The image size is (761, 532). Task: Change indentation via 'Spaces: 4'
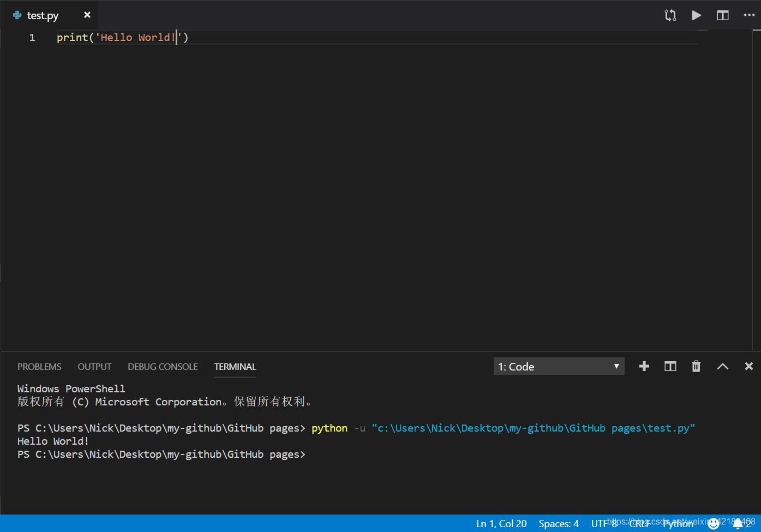(559, 523)
